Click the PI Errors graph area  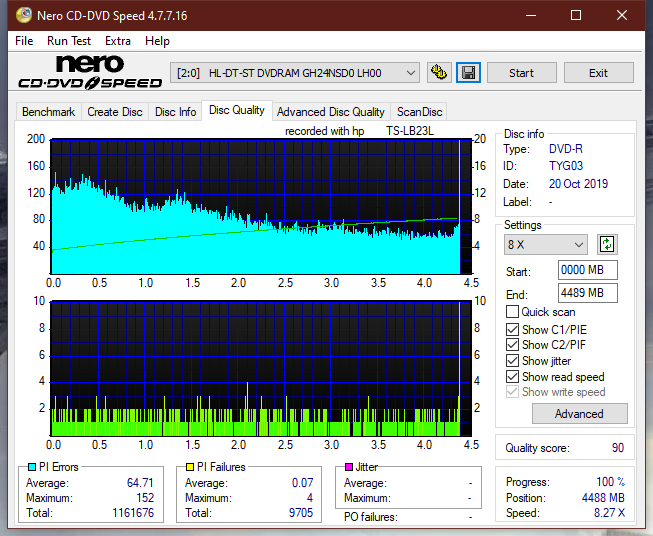tap(261, 207)
